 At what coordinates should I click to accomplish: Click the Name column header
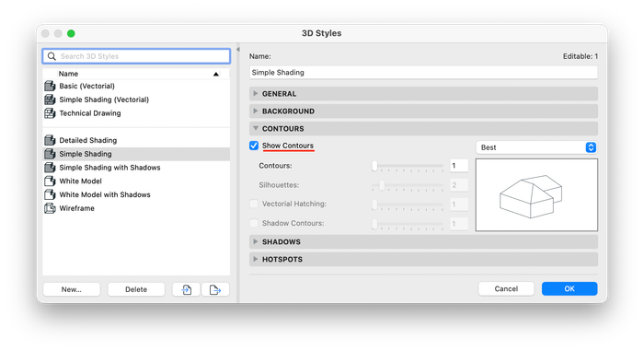(x=136, y=74)
